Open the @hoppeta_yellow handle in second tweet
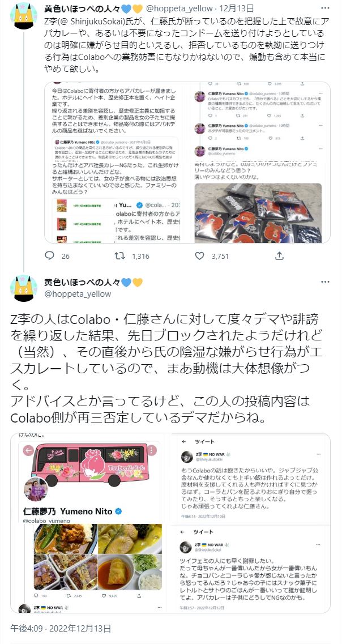Screen dimensions: 342x644 (78, 294)
